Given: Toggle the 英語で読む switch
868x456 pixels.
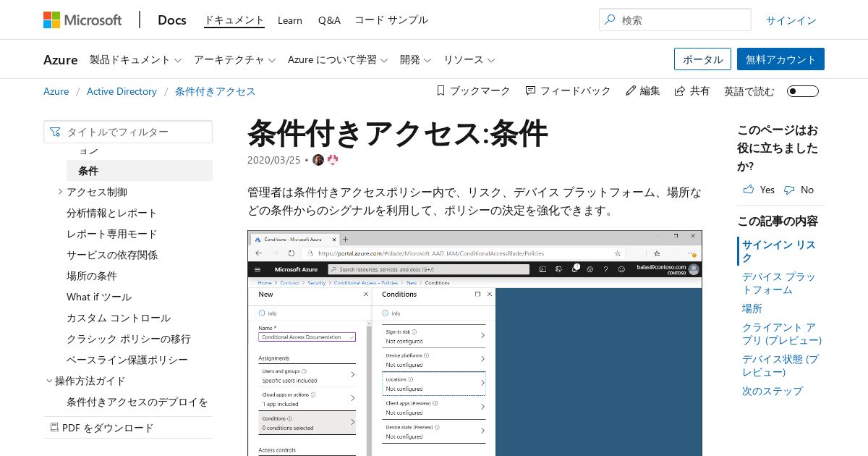Looking at the screenshot, I should (x=803, y=91).
